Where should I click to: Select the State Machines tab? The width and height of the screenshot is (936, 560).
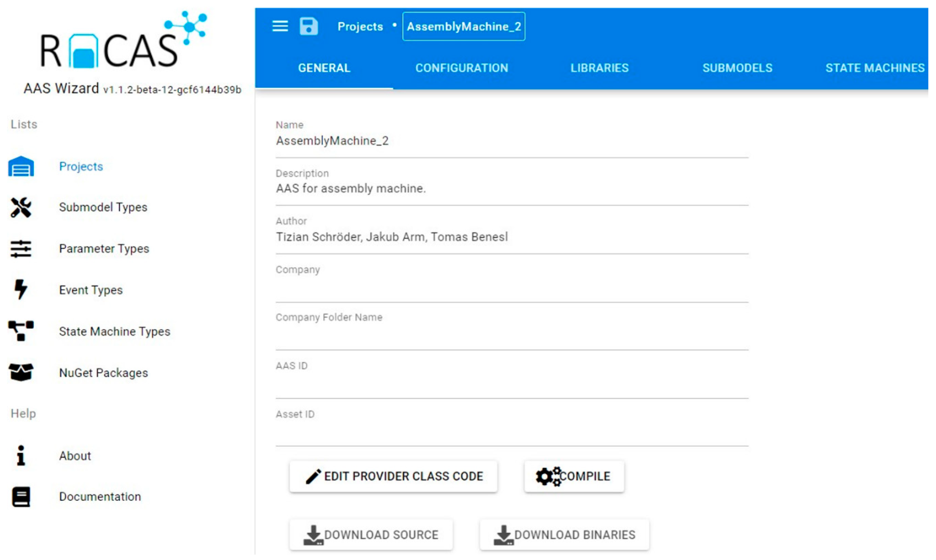click(x=874, y=68)
